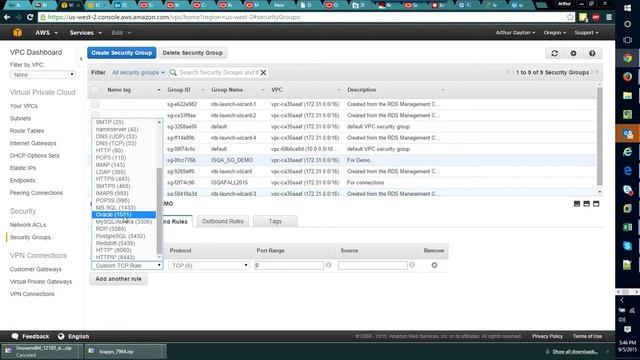Click Create Security Group button
This screenshot has width=640, height=360.
pos(121,53)
